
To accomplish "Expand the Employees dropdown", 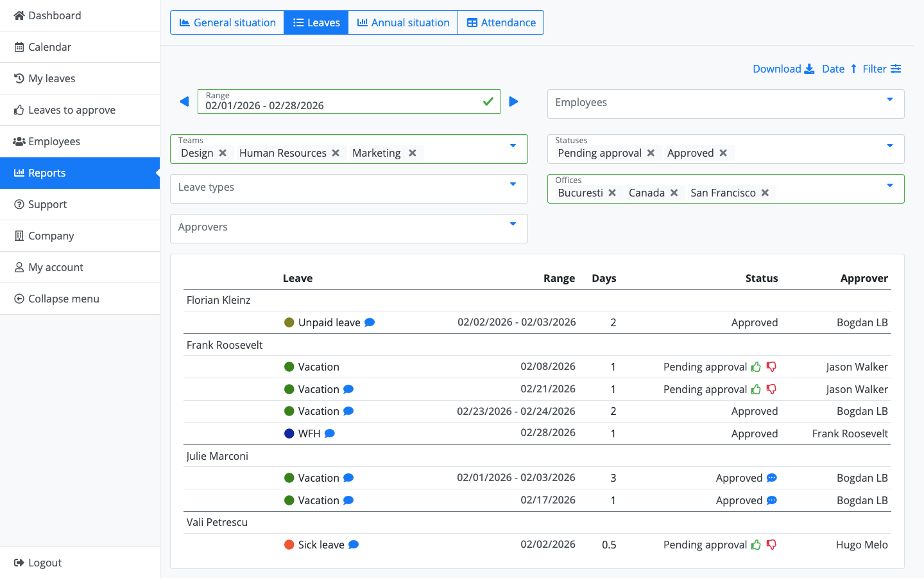I will 889,100.
